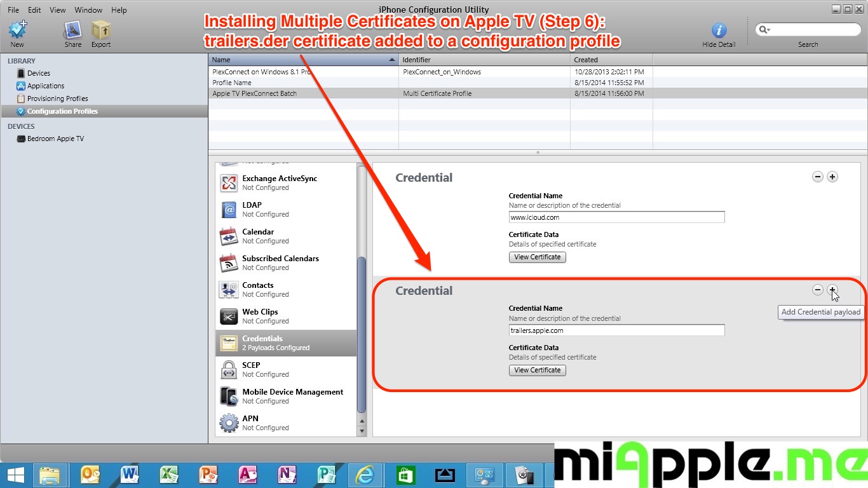Click the Export toolbar icon
This screenshot has height=488, width=868.
(x=100, y=30)
